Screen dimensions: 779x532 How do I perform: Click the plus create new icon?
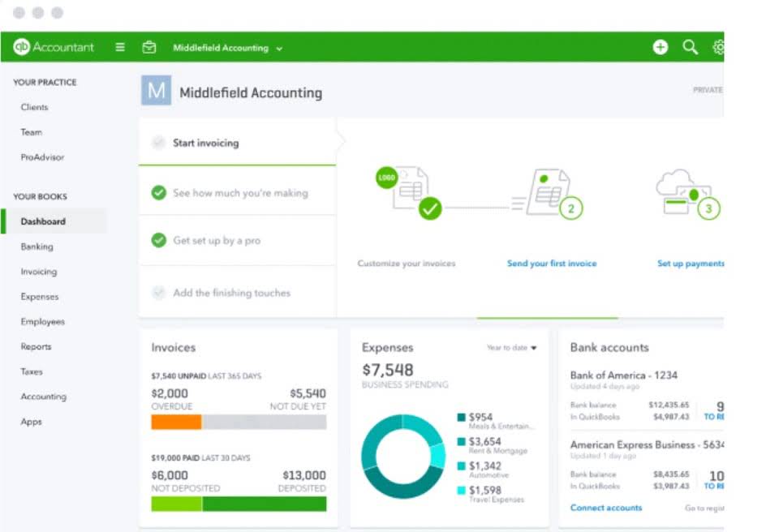coord(661,47)
